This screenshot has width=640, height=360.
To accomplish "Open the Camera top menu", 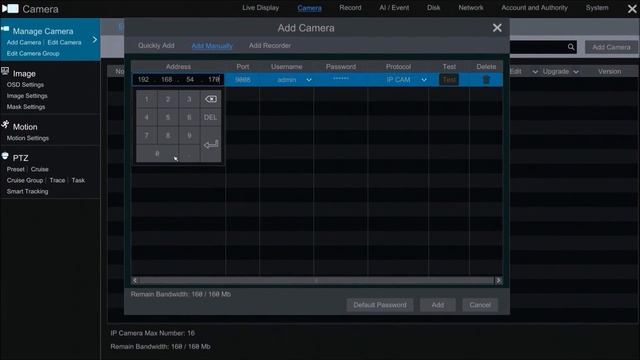I will pos(309,8).
